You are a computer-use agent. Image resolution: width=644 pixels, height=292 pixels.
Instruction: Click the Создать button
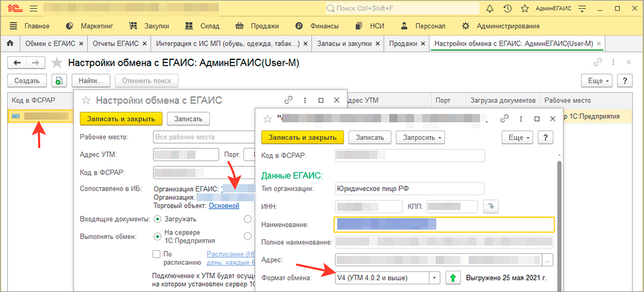pyautogui.click(x=27, y=81)
